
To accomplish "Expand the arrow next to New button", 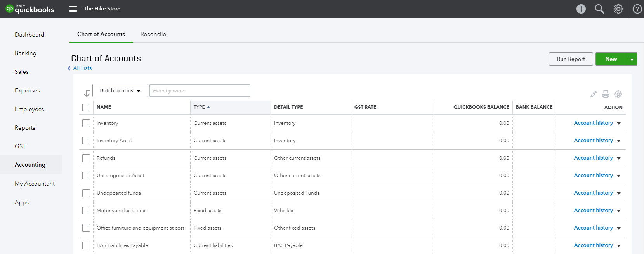I will (x=632, y=59).
